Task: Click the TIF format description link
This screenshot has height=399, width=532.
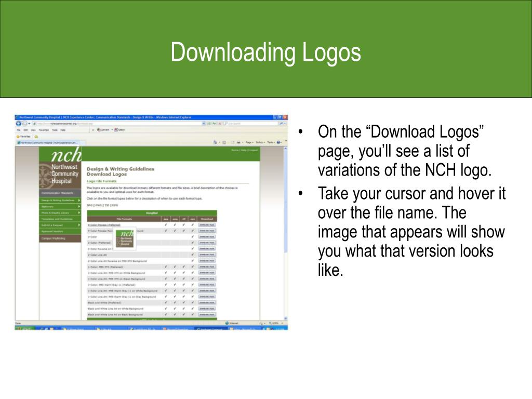Action: [x=107, y=205]
